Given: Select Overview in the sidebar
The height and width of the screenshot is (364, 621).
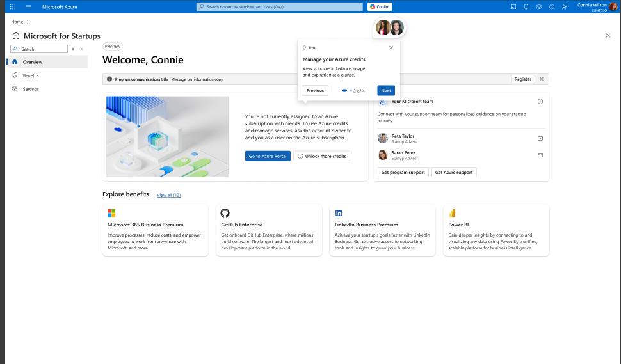Looking at the screenshot, I should pyautogui.click(x=48, y=61).
